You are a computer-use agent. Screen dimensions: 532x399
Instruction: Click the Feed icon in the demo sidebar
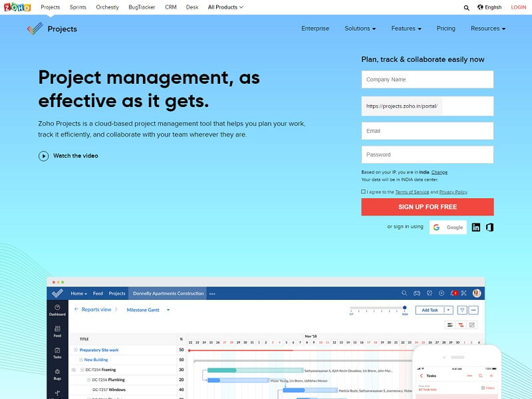(x=57, y=329)
